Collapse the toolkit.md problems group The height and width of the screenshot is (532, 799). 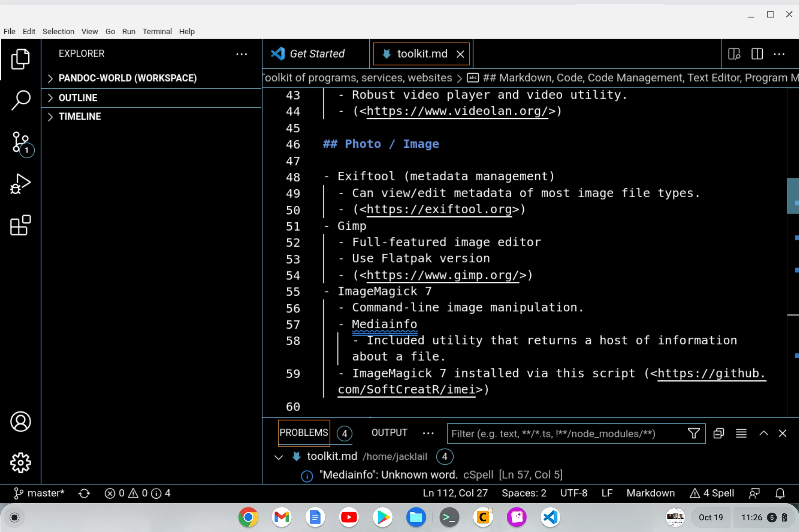pos(278,457)
